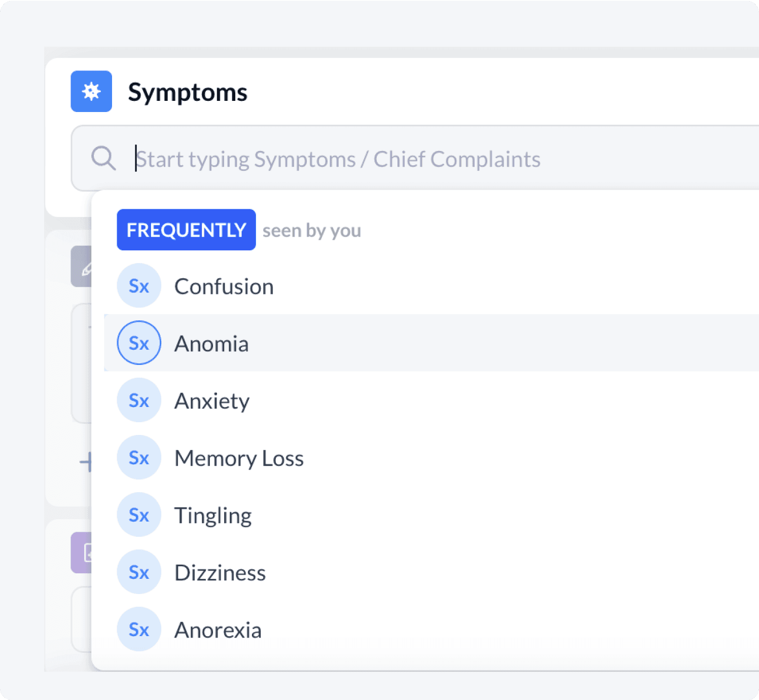Pick Anxiety in the dropdown list

[x=212, y=401]
